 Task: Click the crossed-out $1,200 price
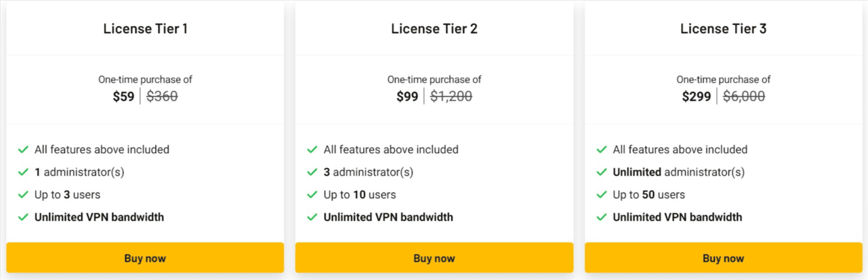[451, 97]
